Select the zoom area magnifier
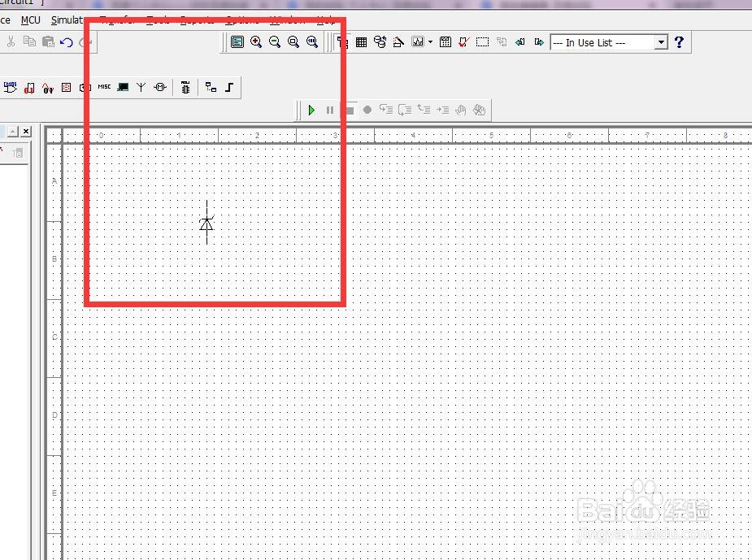 point(293,41)
